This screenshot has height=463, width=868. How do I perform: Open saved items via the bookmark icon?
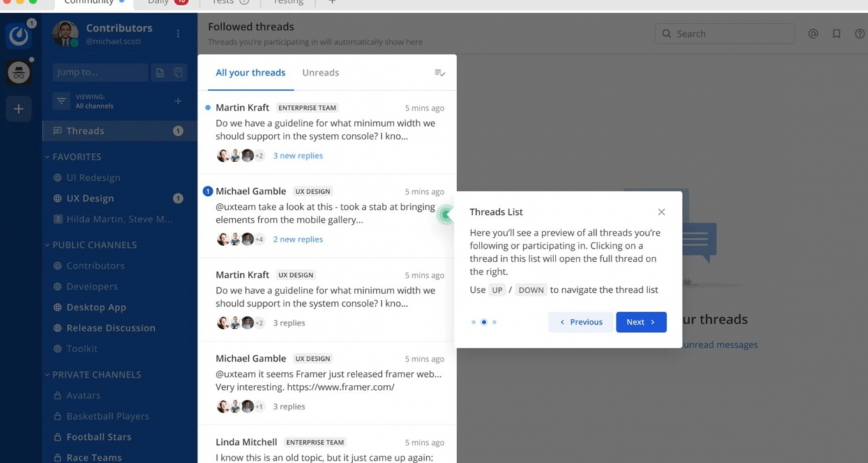(x=836, y=33)
